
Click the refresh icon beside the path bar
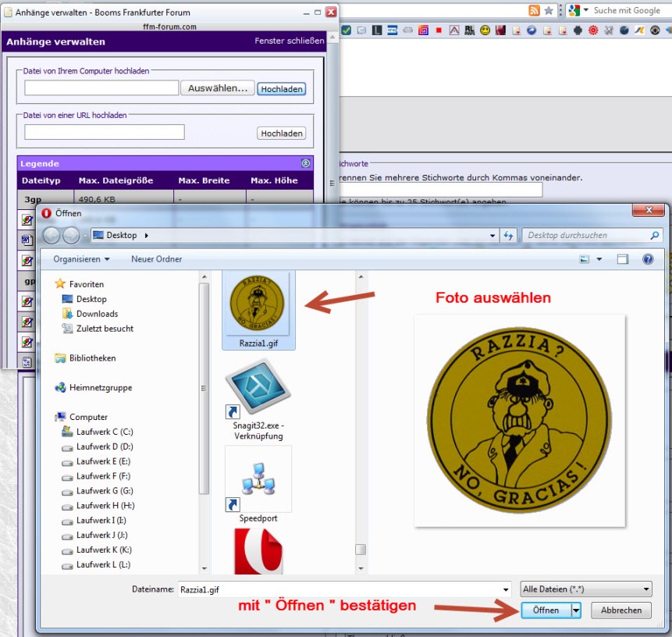pyautogui.click(x=508, y=235)
